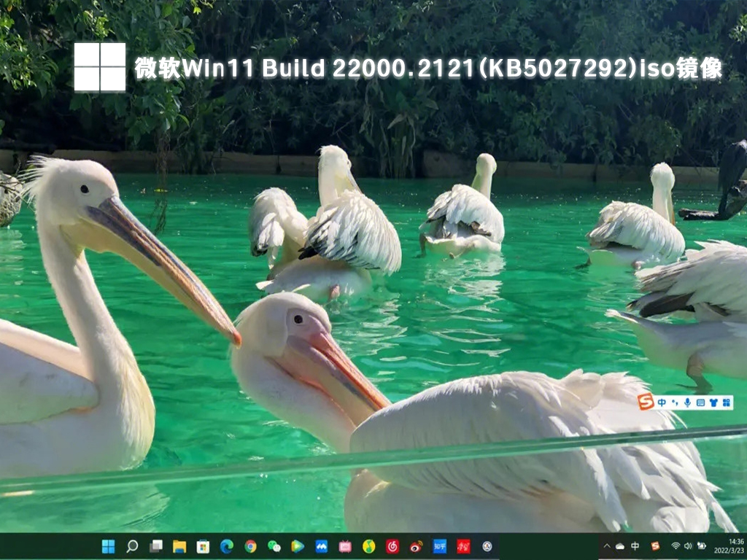Open the Zhihu app on taskbar
The image size is (747, 560).
click(x=439, y=546)
